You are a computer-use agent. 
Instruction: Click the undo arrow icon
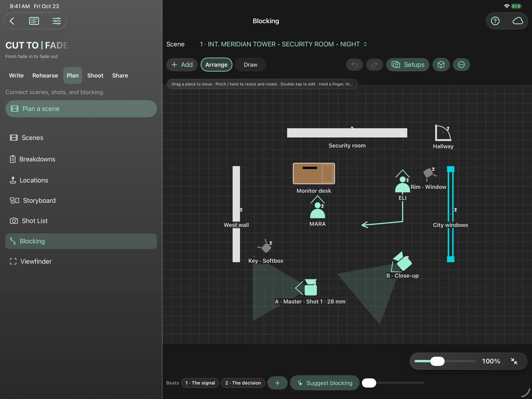[354, 65]
